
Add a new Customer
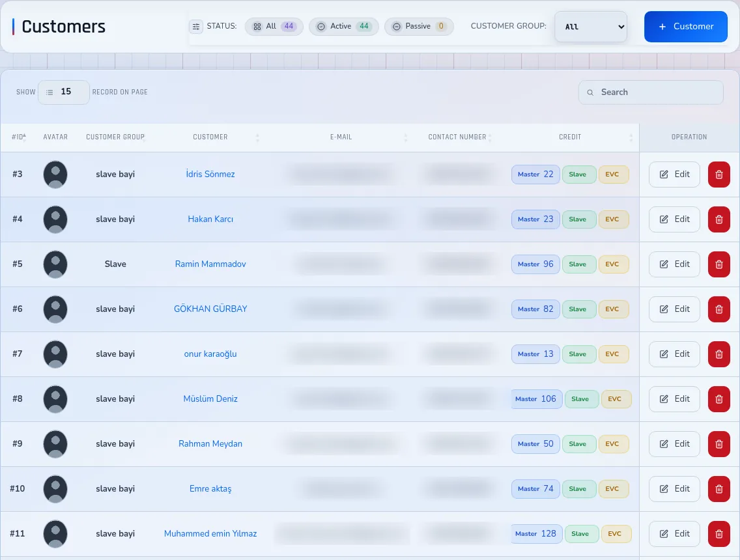686,27
